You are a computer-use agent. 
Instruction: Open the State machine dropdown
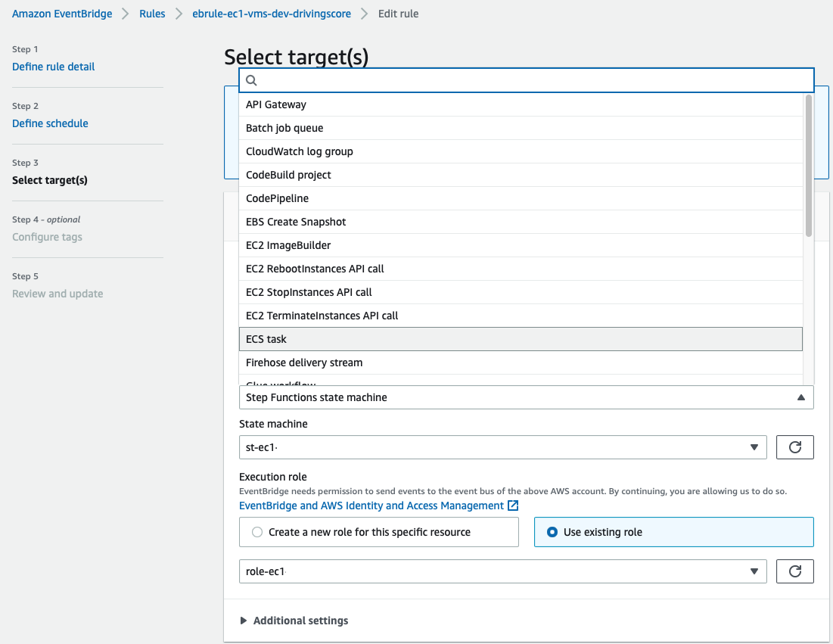502,447
